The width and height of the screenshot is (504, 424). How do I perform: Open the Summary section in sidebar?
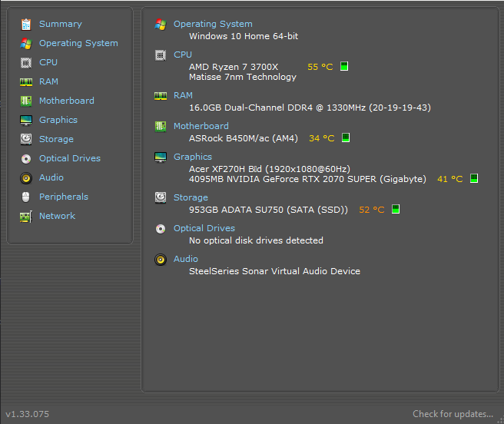[x=61, y=24]
